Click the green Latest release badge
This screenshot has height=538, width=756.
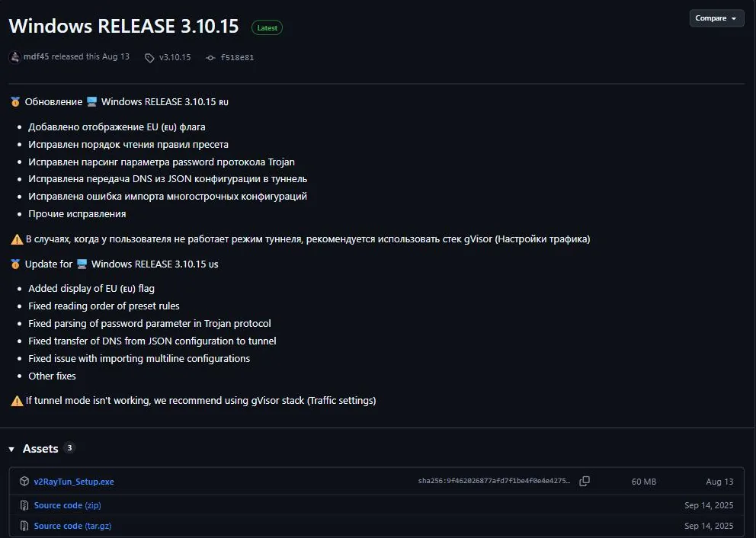tap(267, 28)
